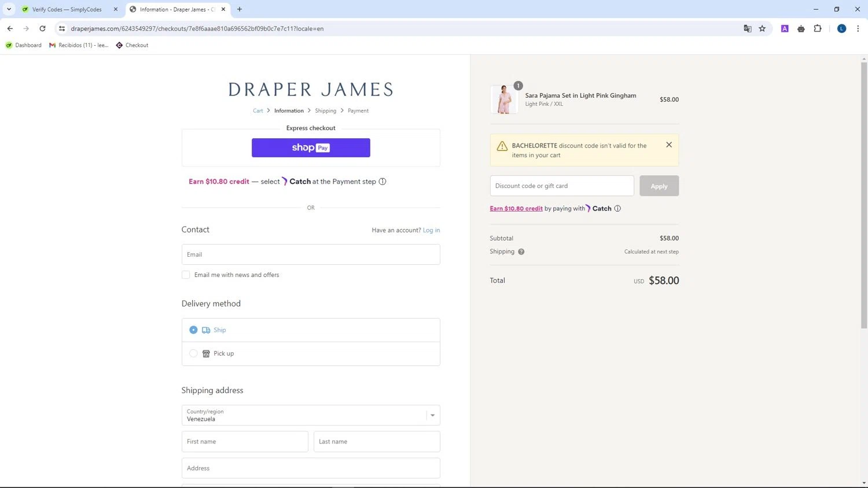Open Earn $10.80 credit link in summary
This screenshot has width=868, height=488.
pos(516,209)
